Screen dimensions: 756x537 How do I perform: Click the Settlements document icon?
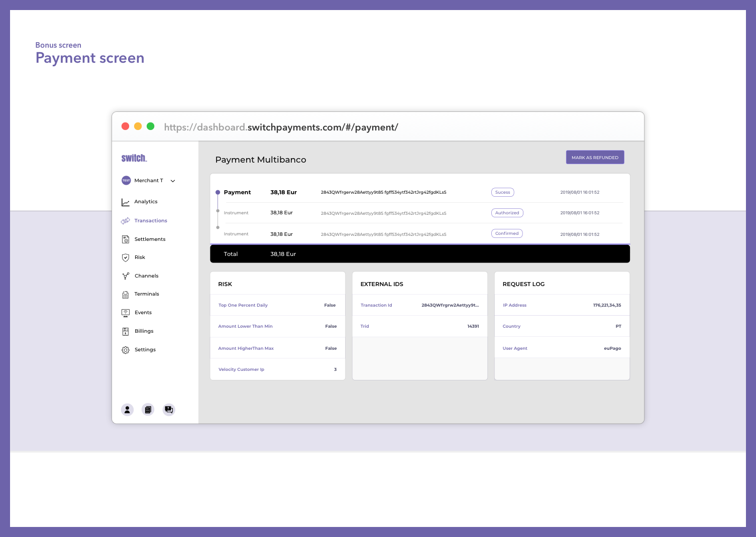click(126, 239)
